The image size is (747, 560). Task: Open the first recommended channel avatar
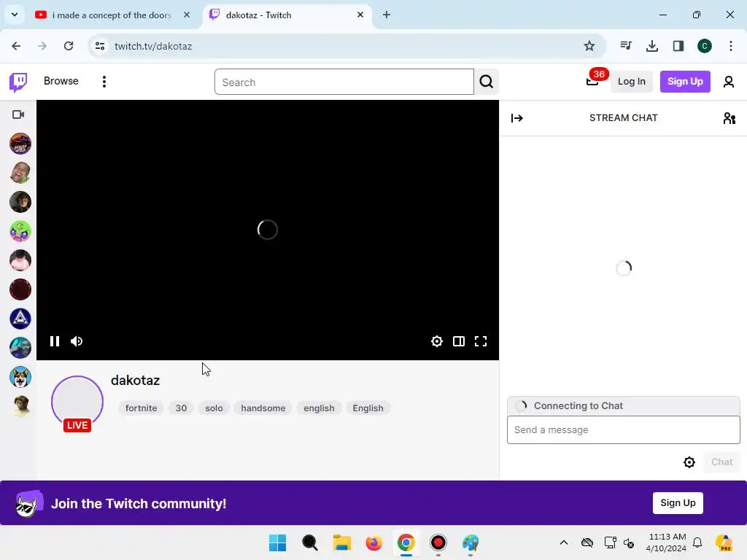click(20, 144)
